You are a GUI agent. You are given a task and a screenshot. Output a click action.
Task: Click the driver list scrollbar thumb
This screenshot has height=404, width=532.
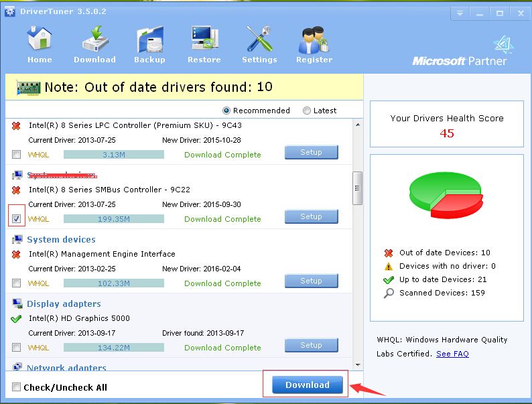(x=358, y=188)
